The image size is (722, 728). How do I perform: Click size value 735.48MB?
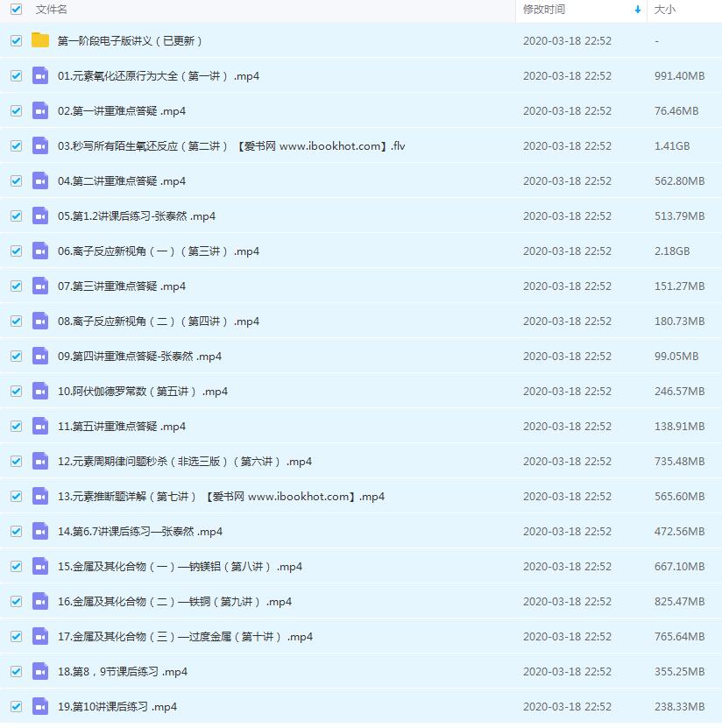pyautogui.click(x=679, y=462)
